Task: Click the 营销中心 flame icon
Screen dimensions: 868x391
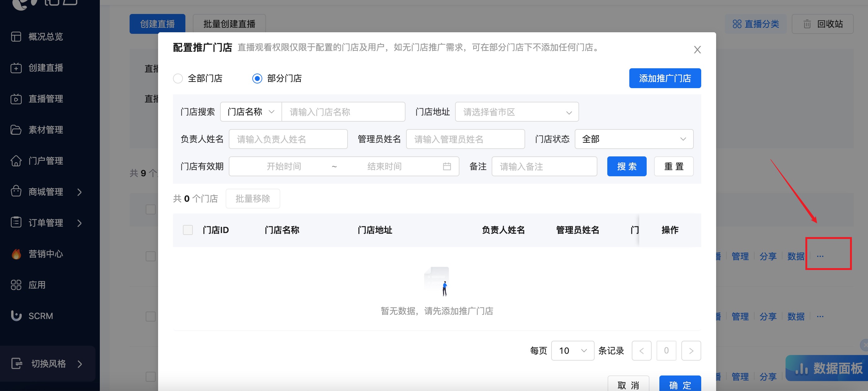Action: coord(16,254)
